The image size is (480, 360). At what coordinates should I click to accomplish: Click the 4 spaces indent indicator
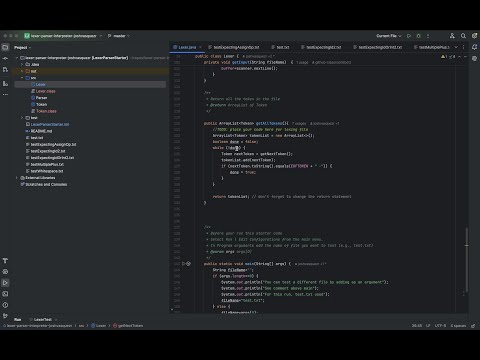tap(458, 326)
